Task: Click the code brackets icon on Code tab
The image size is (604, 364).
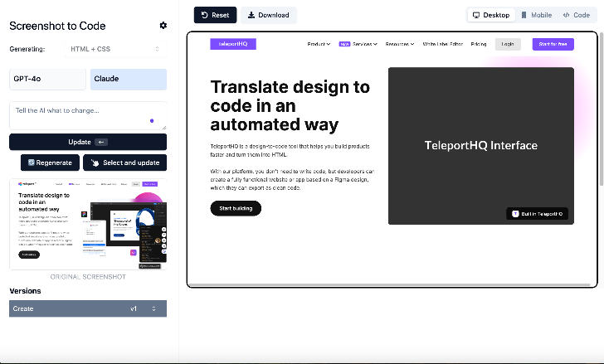Action: (x=566, y=15)
